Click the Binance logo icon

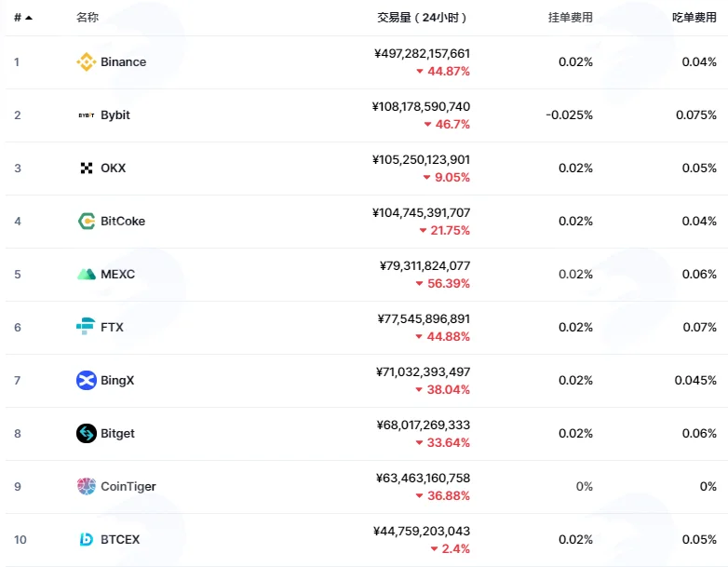pos(87,61)
